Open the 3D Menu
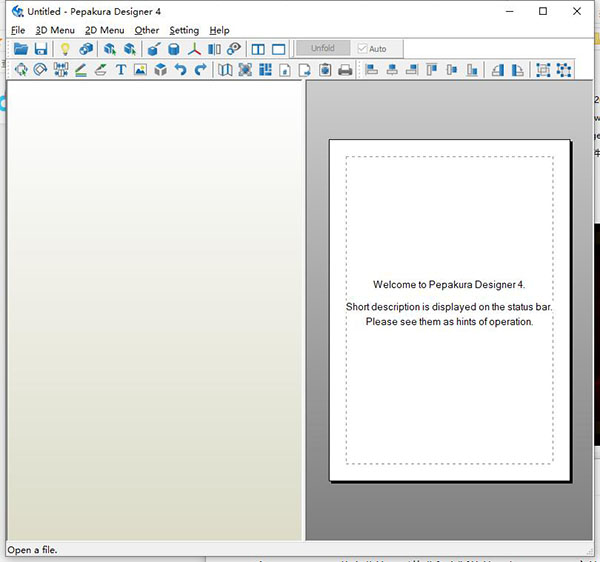 55,30
